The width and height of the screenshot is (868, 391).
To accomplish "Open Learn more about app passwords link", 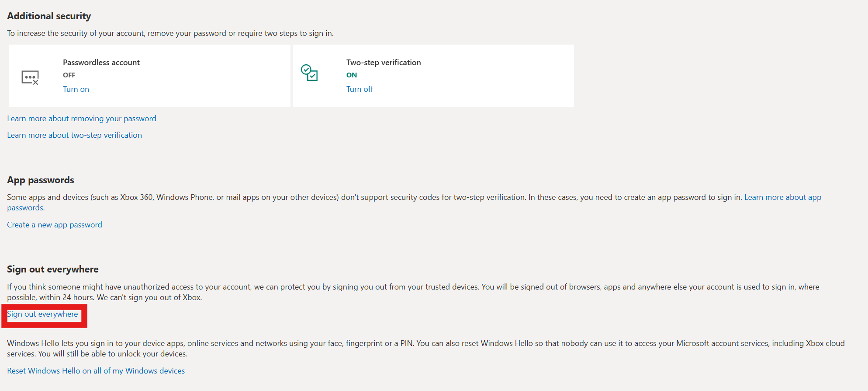I will point(414,202).
